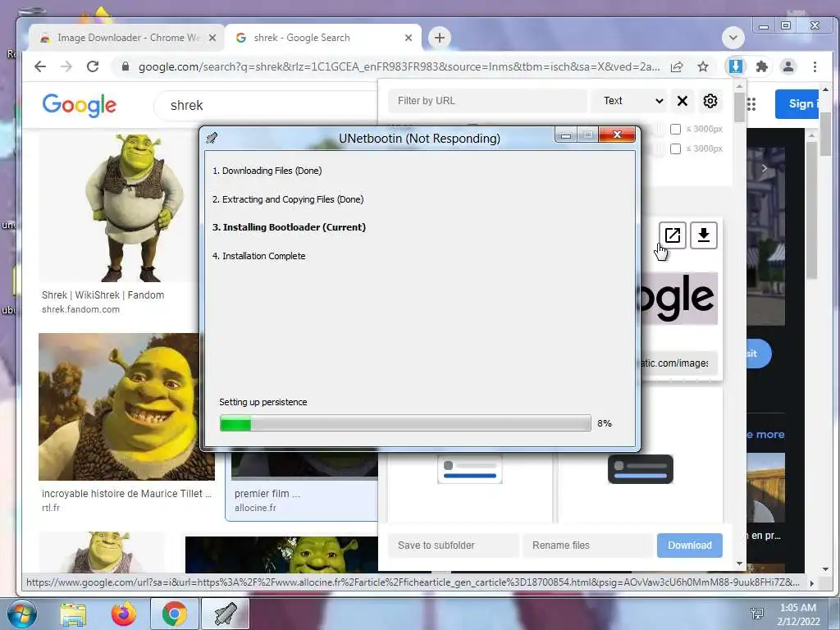Open Windows Explorer from taskbar

point(73,614)
